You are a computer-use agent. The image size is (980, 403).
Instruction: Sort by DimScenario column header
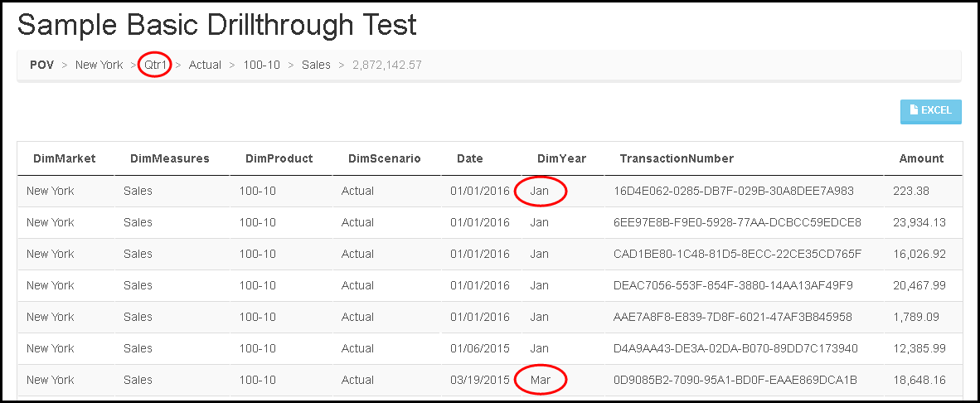click(385, 158)
